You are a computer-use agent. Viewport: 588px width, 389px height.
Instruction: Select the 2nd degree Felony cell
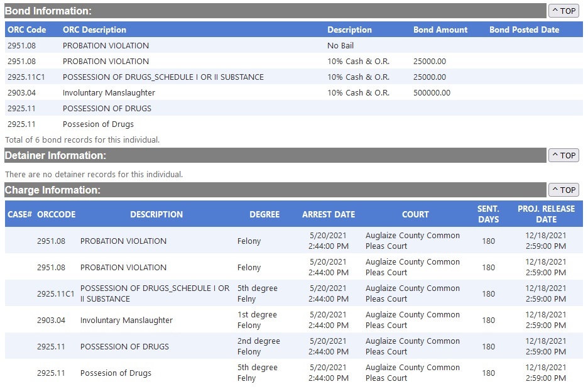(x=259, y=346)
